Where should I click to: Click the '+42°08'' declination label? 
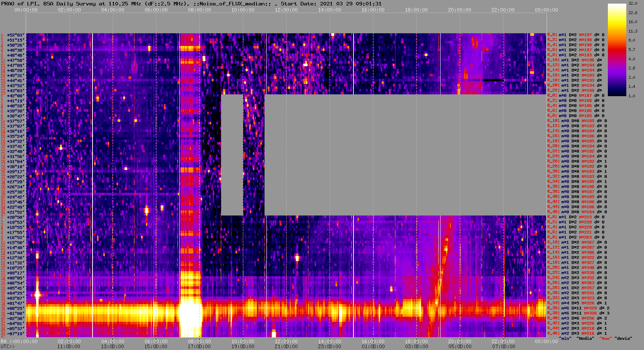pos(16,96)
